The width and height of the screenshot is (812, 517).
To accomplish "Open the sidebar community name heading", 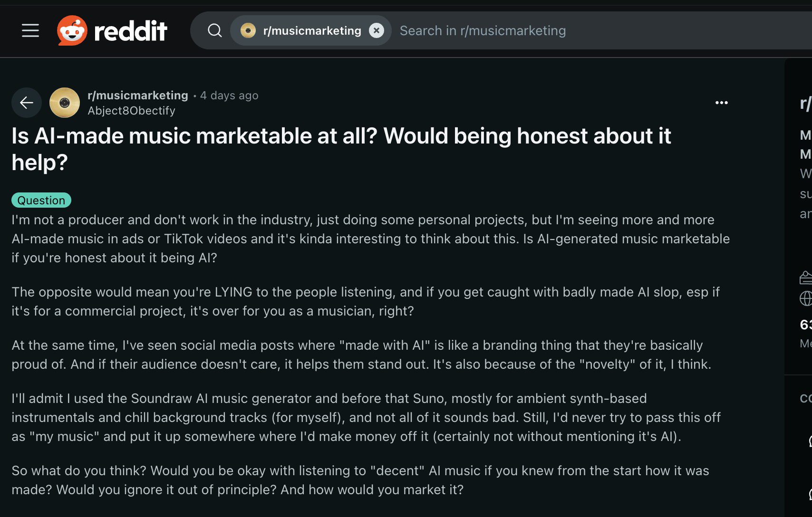I will coord(805,103).
